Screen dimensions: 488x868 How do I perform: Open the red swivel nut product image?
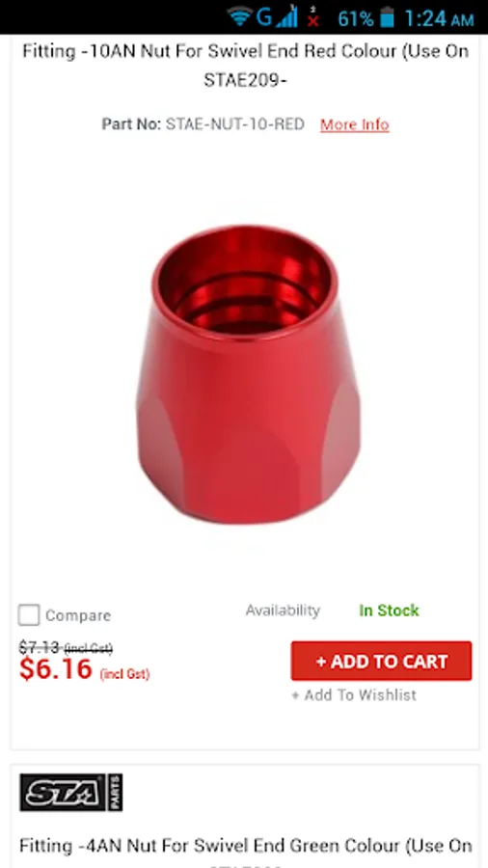click(x=248, y=375)
